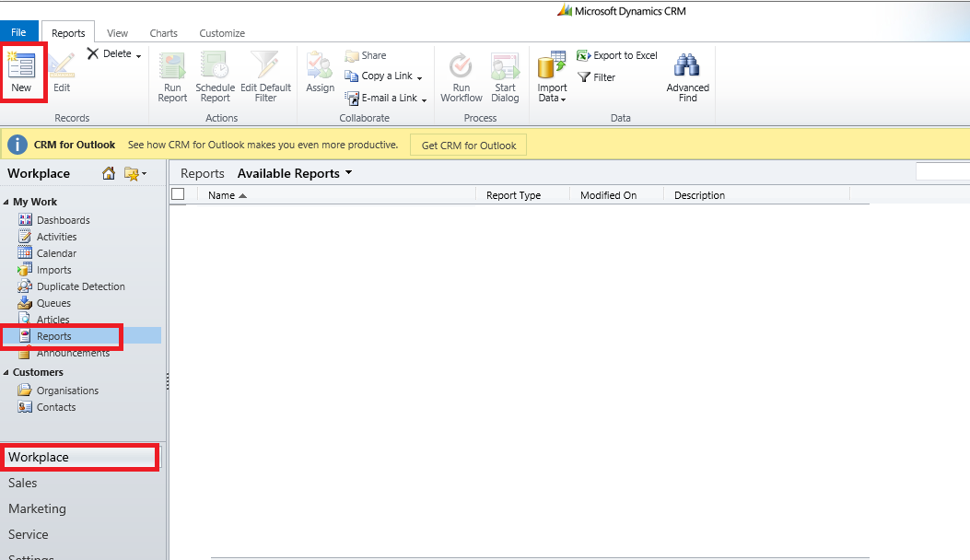This screenshot has height=560, width=970.
Task: Click the Edit Default Filter icon
Action: [x=265, y=65]
